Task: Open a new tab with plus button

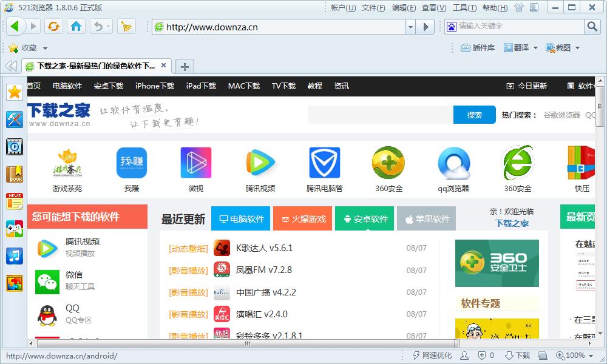Action: pos(185,67)
